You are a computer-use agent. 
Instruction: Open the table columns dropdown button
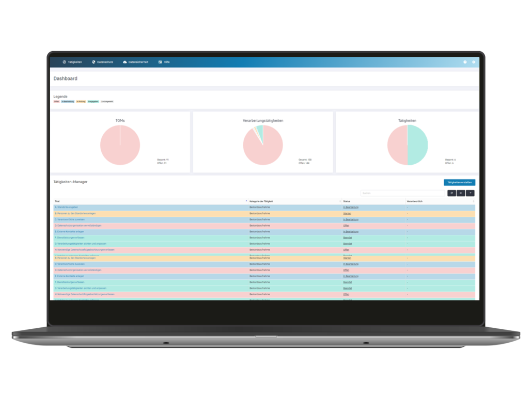(x=470, y=193)
